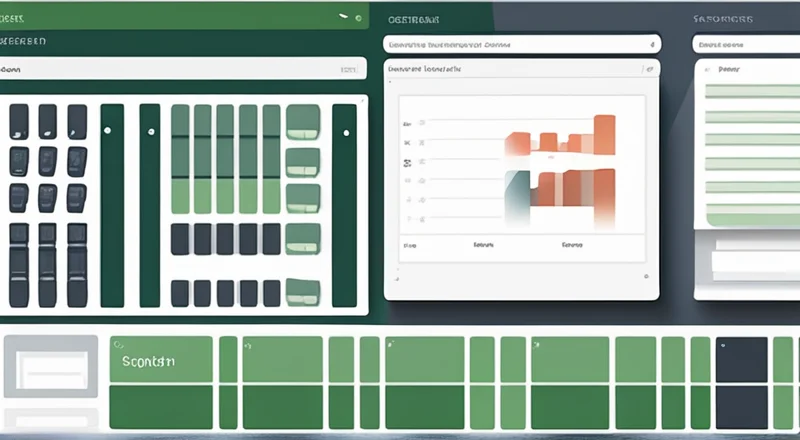Select the top green tile icon in tile column

point(302,121)
